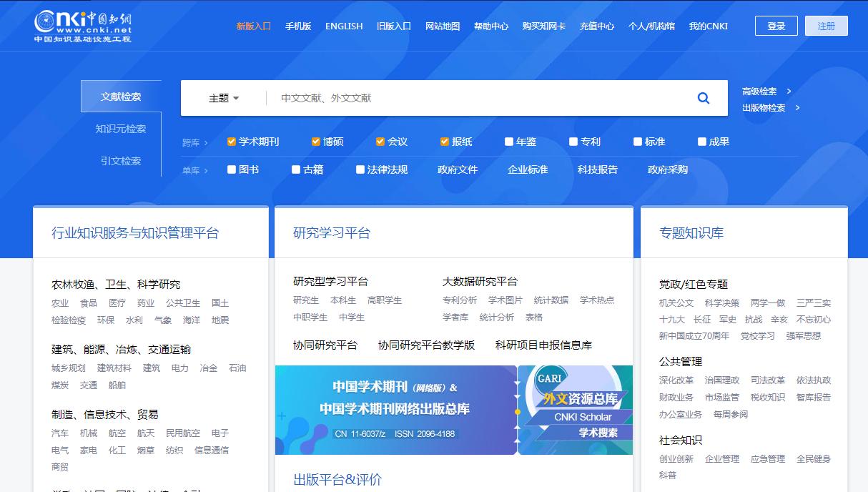Click the 高级检索 link
The width and height of the screenshot is (868, 492).
tap(759, 92)
